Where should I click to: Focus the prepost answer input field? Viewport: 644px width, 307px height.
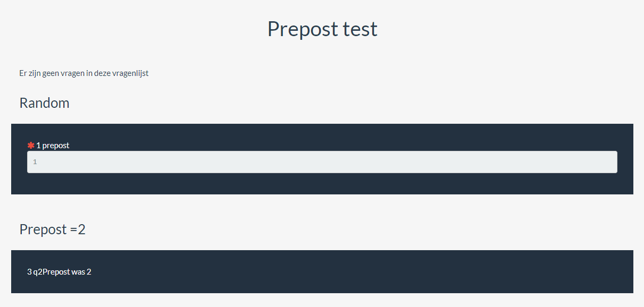coord(322,162)
